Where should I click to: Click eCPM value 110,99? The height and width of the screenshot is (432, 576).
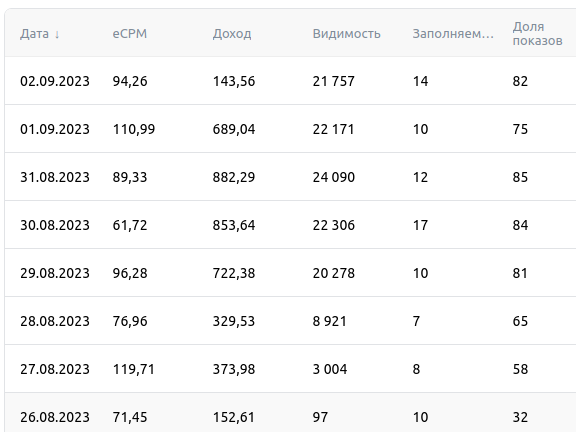[x=134, y=129]
